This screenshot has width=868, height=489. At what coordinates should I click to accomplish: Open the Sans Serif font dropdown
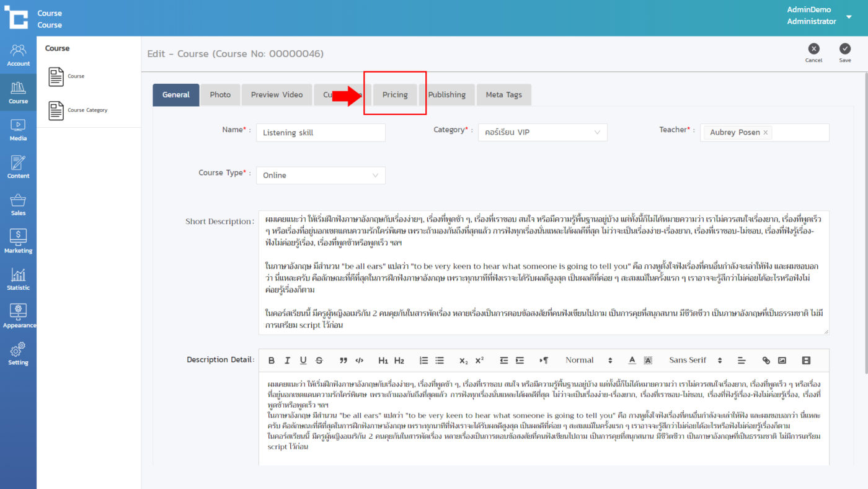(x=696, y=361)
